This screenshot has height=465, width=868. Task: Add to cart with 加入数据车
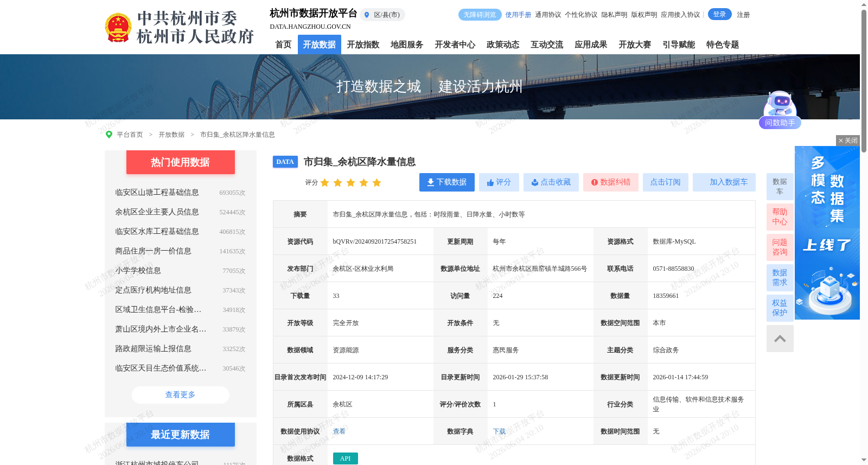[x=724, y=182]
